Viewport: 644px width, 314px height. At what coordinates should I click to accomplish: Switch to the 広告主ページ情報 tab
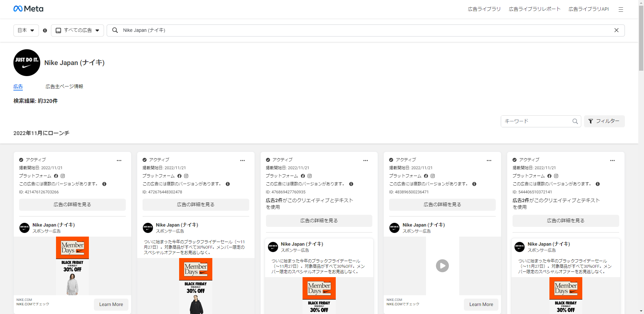(x=64, y=86)
